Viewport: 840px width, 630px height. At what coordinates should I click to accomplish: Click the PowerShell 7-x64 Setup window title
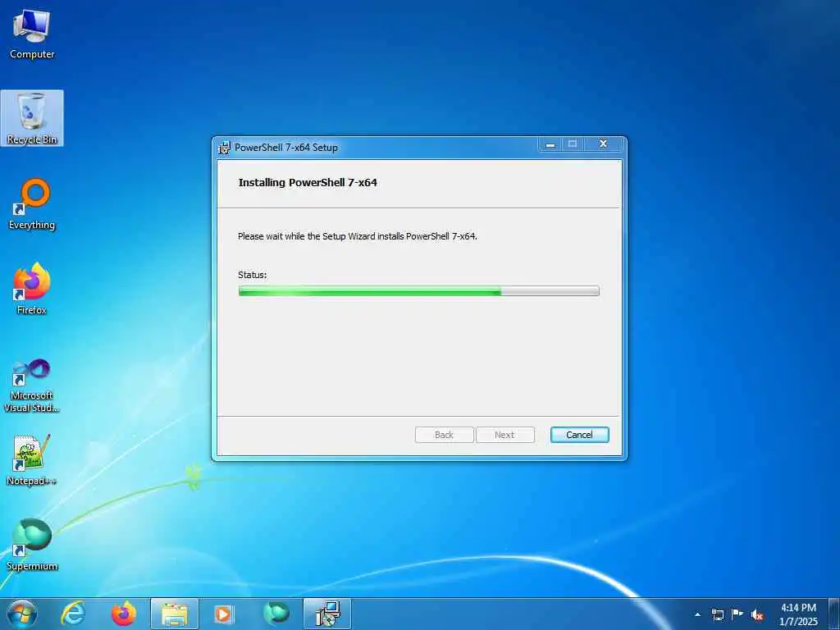pos(286,148)
